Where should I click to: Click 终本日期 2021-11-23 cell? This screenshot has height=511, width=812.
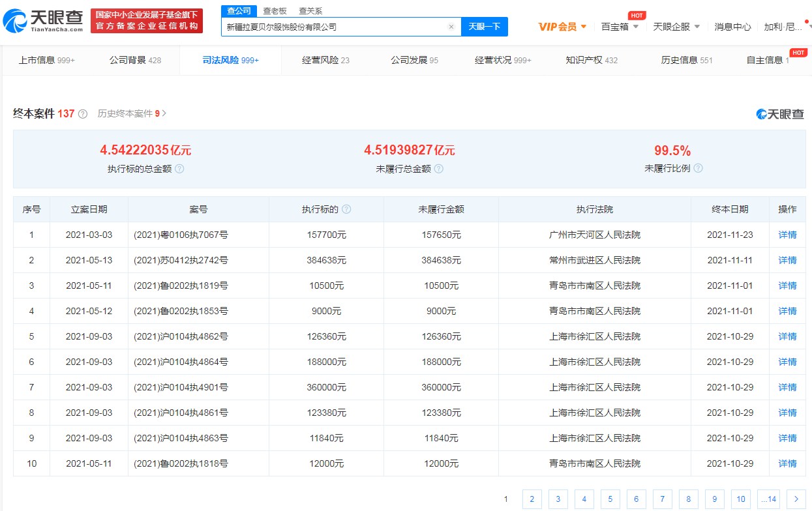pos(730,235)
